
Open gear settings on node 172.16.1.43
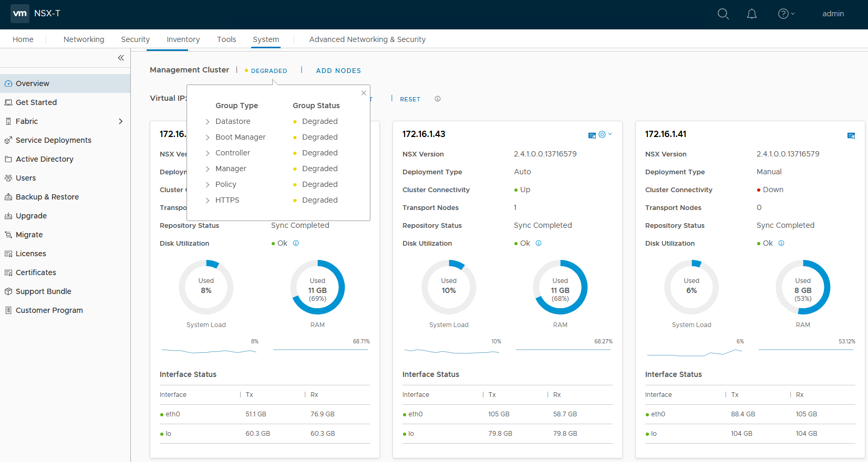coord(603,135)
